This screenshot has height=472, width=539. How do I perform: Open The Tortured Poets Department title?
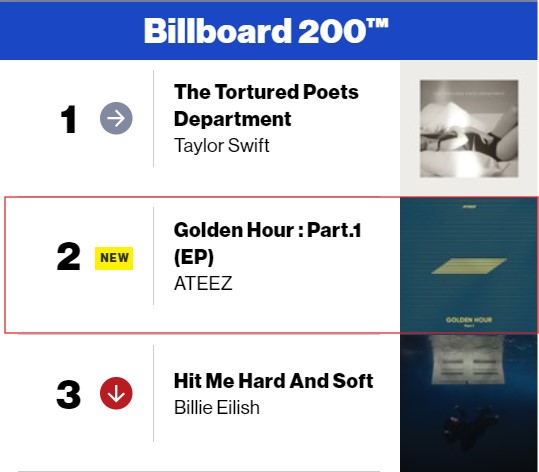click(x=266, y=106)
